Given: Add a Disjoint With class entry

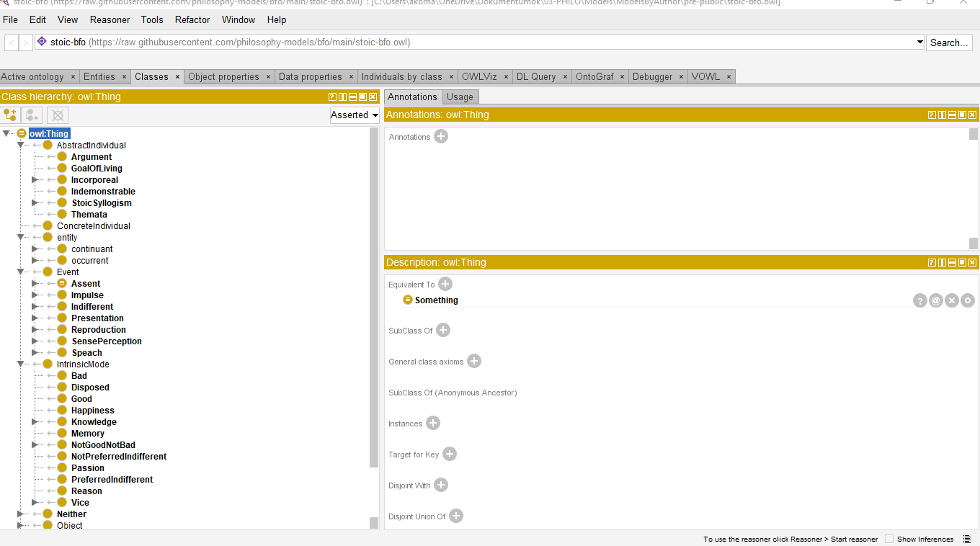Looking at the screenshot, I should click(x=441, y=485).
